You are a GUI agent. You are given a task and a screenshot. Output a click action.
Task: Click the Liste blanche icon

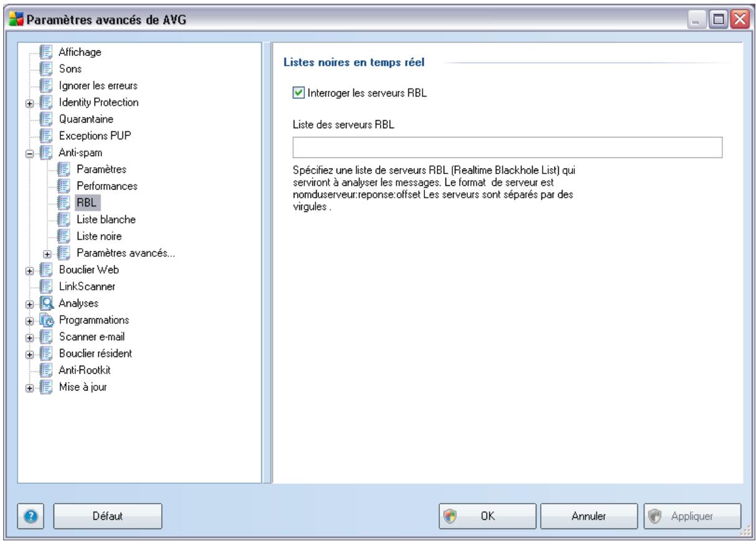point(63,219)
